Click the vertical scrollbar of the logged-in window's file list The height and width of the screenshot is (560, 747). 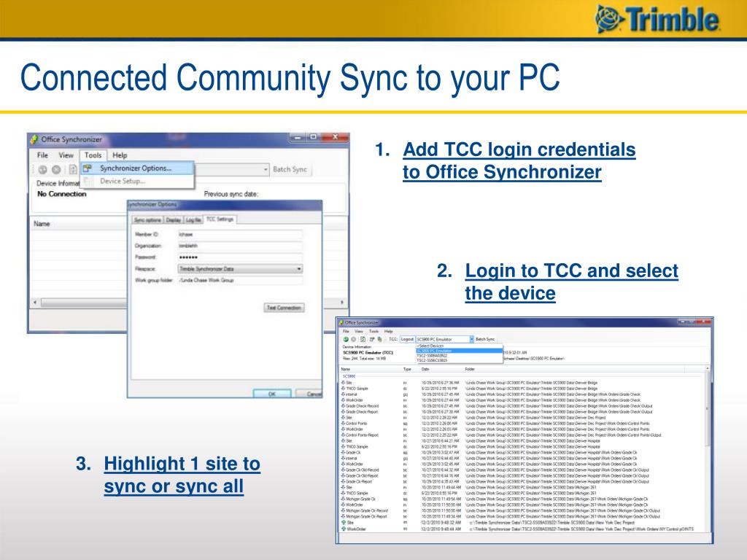(708, 450)
